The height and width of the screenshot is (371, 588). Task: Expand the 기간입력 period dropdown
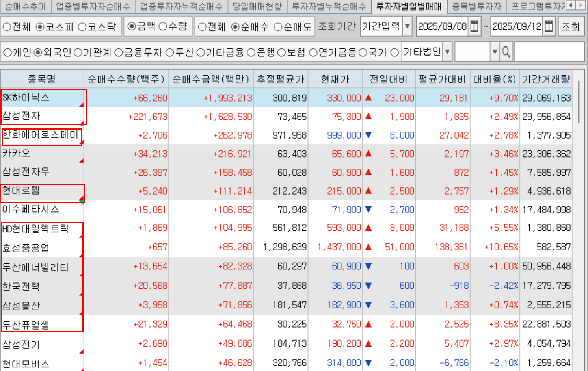coord(408,26)
